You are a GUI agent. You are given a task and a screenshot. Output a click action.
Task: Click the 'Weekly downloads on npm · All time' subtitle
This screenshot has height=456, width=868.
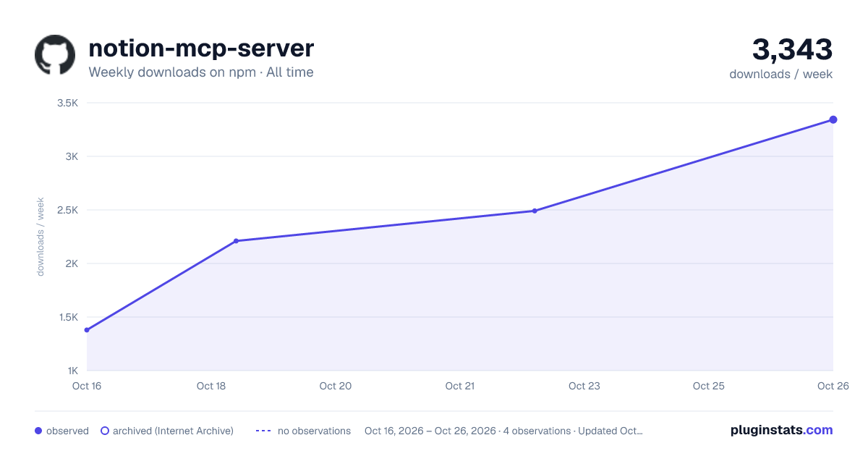(x=201, y=72)
